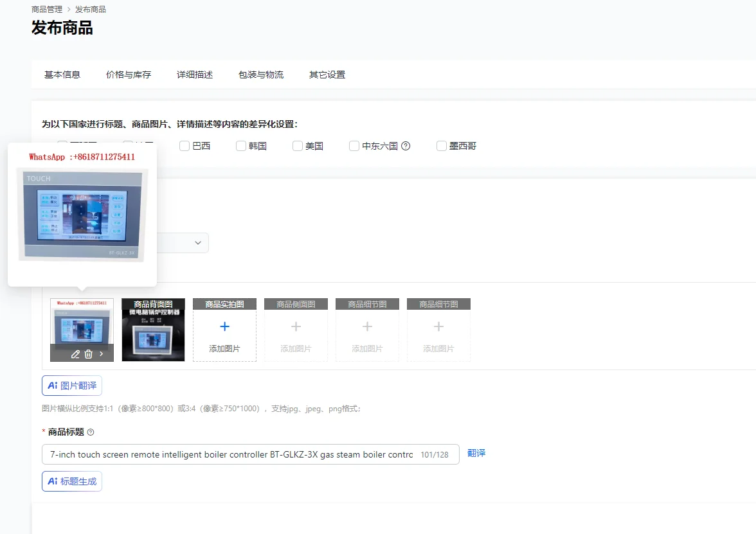
Task: Click the plus icon to add 商品实拍图
Action: tap(224, 326)
